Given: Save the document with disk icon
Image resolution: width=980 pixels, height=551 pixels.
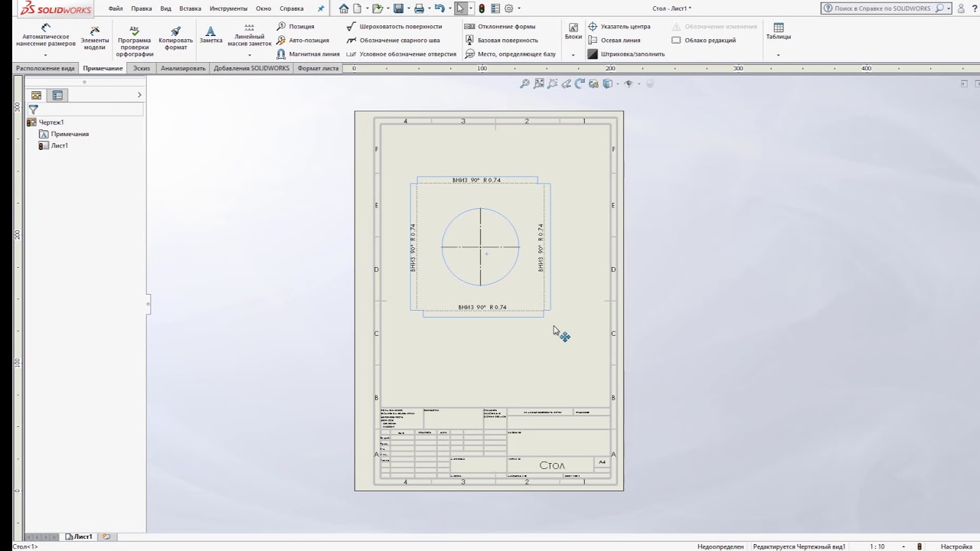Looking at the screenshot, I should point(398,8).
